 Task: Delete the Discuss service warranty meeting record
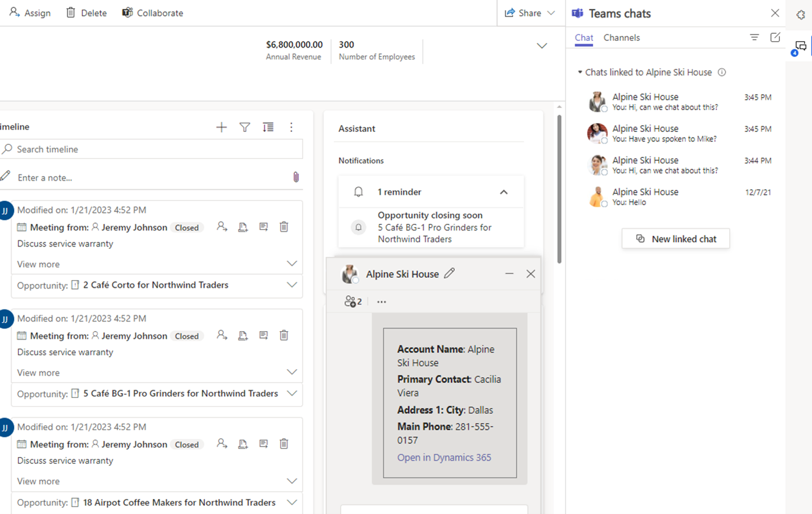coord(283,226)
